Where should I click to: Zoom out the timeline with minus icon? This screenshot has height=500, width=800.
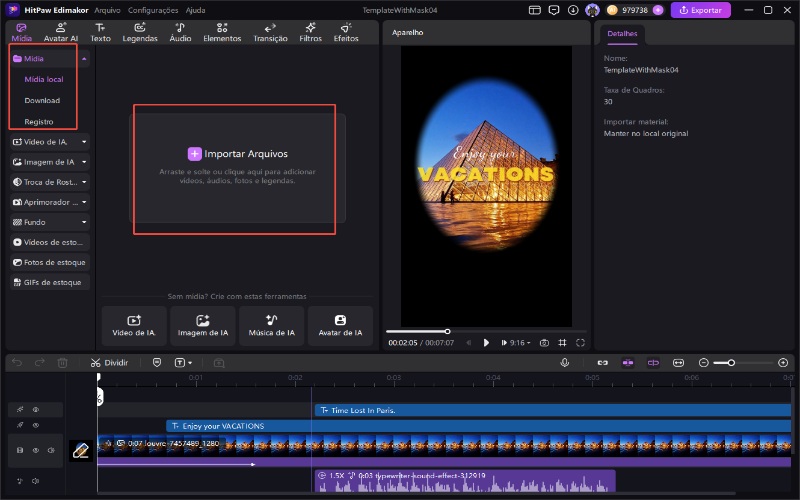[x=704, y=363]
